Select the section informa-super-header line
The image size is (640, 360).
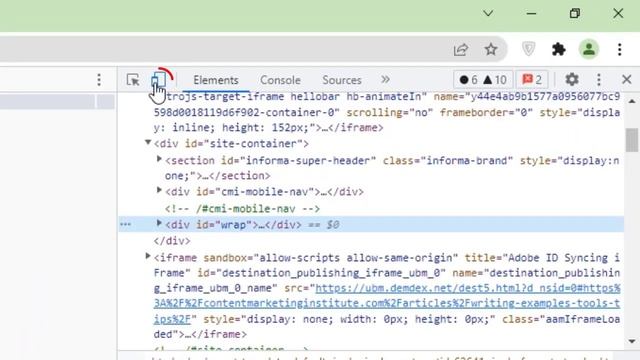(392, 168)
